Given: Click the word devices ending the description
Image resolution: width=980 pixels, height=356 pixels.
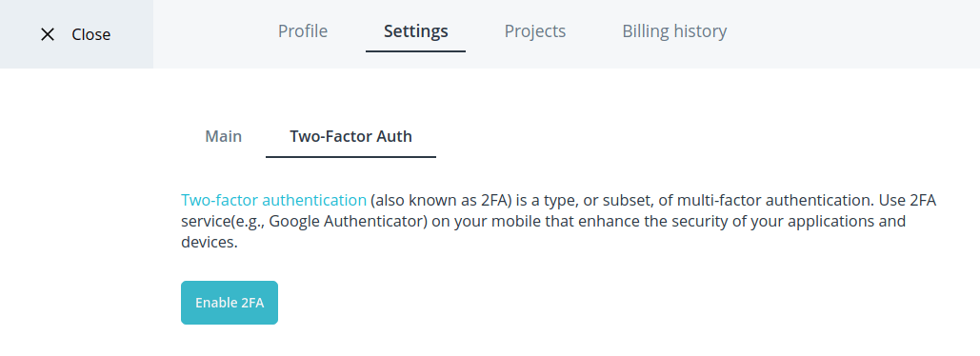Looking at the screenshot, I should point(208,243).
